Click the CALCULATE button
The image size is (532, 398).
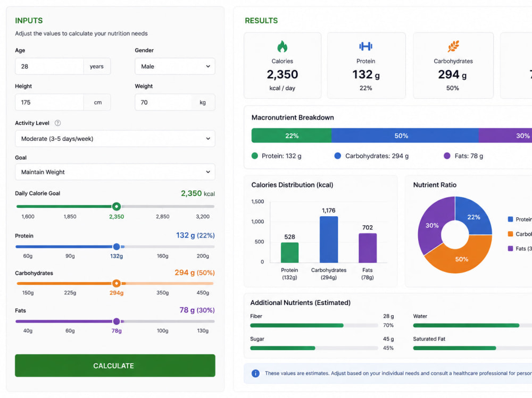point(115,366)
